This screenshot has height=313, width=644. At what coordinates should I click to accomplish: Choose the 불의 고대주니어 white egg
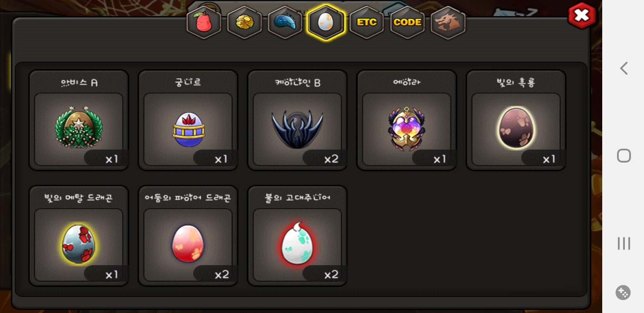[297, 236]
